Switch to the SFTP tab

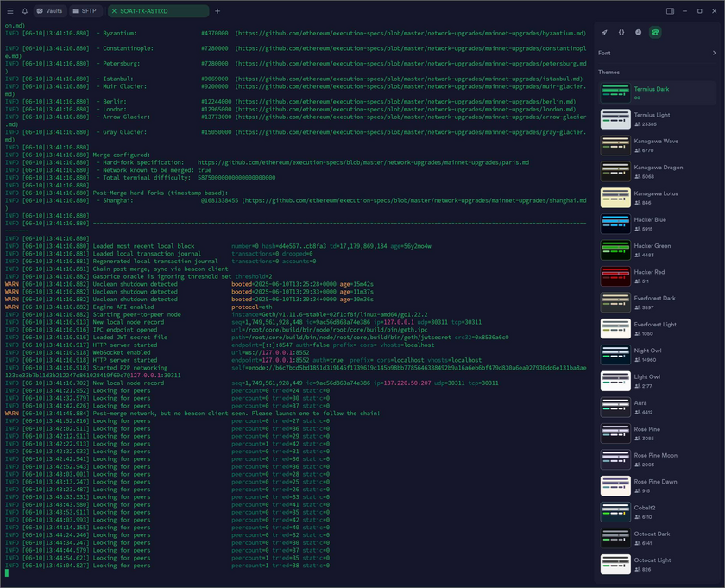tap(85, 11)
